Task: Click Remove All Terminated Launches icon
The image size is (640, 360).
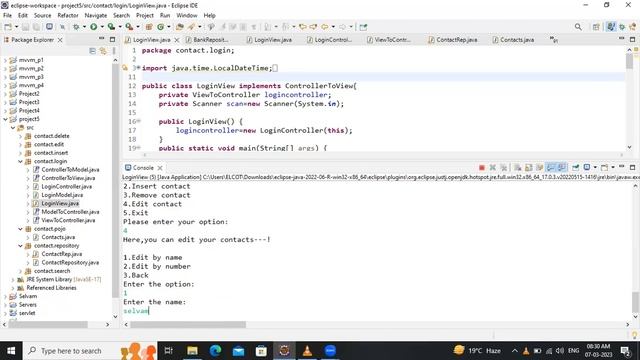Action: 504,168
